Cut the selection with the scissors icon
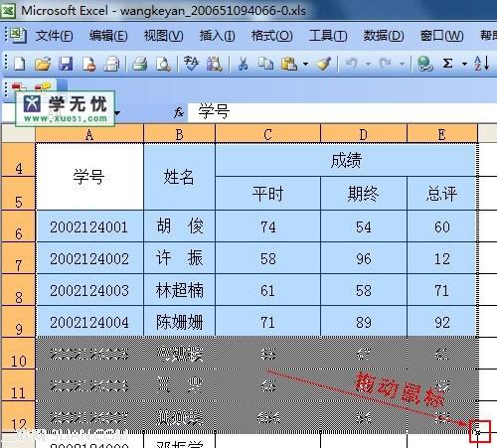Image resolution: width=497 pixels, height=448 pixels. (243, 63)
